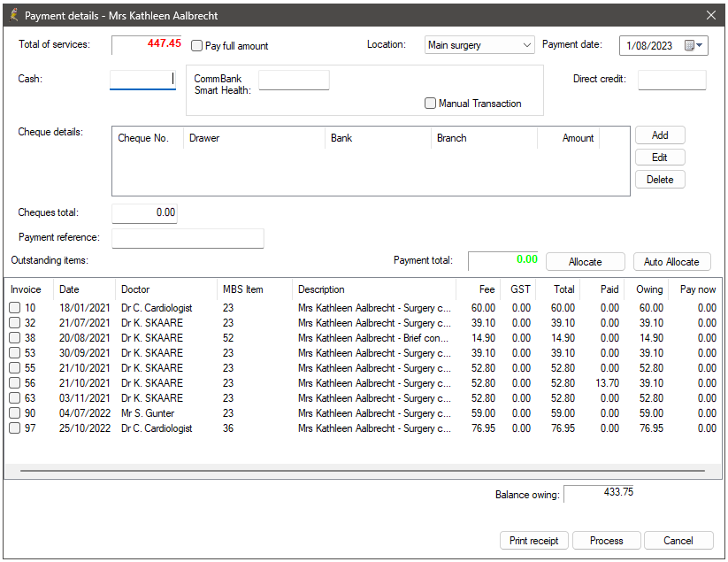Sort by the Description column header
Screen dimensions: 728x562
tap(374, 289)
